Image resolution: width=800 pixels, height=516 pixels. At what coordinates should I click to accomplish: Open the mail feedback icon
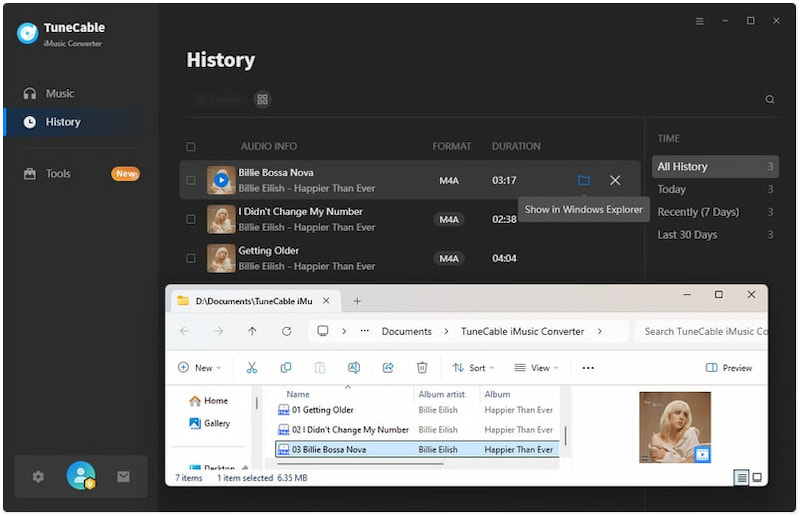[123, 477]
